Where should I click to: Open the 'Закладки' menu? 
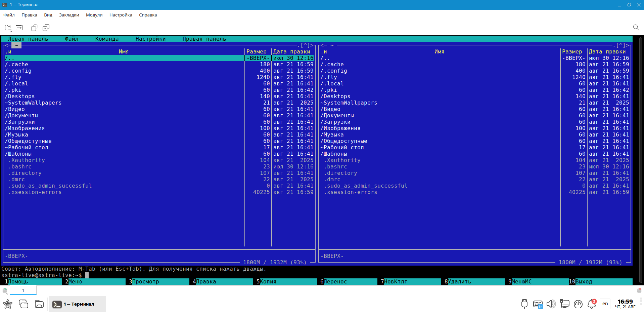pyautogui.click(x=69, y=15)
